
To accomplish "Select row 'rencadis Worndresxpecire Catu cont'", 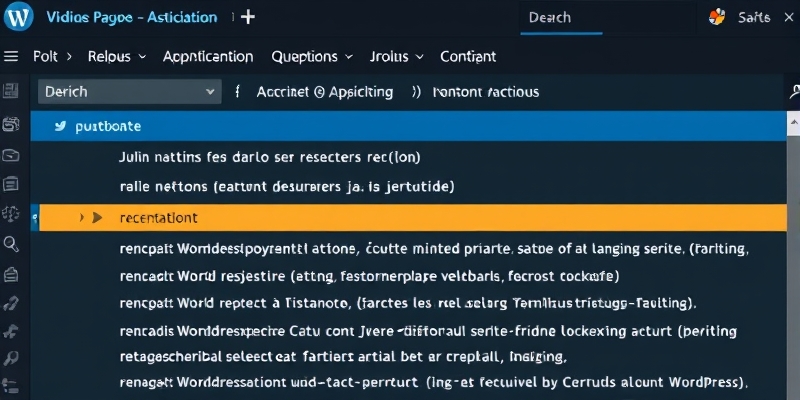I will (x=428, y=332).
